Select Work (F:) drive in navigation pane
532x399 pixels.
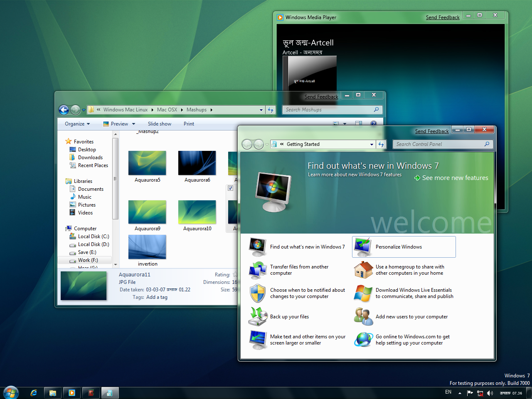click(x=85, y=260)
